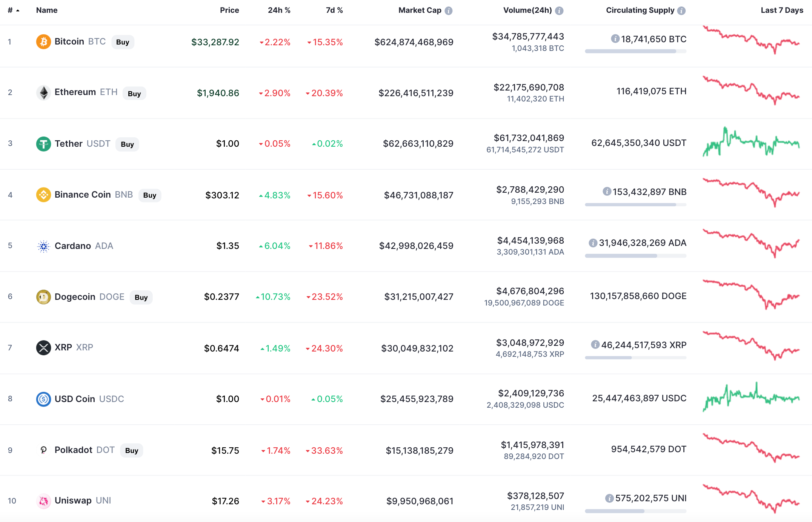This screenshot has height=522, width=812.
Task: Click the Buy button for Dogecoin
Action: tap(141, 297)
